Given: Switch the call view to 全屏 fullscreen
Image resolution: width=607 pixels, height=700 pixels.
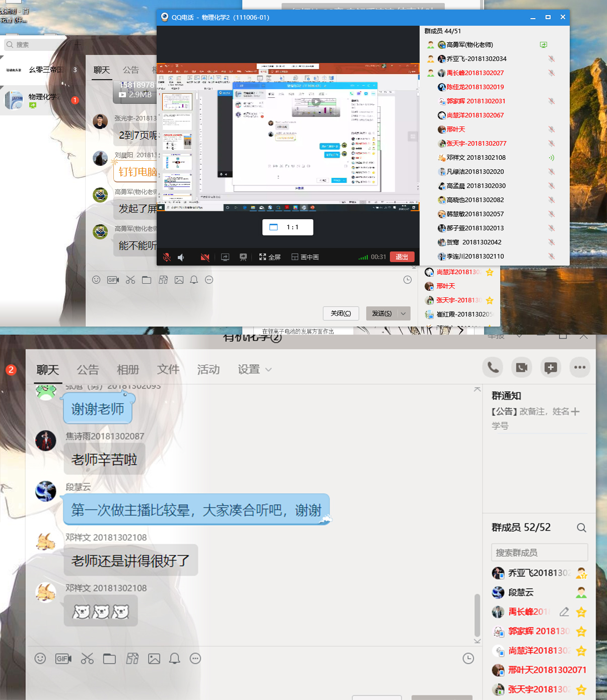Looking at the screenshot, I should point(270,257).
